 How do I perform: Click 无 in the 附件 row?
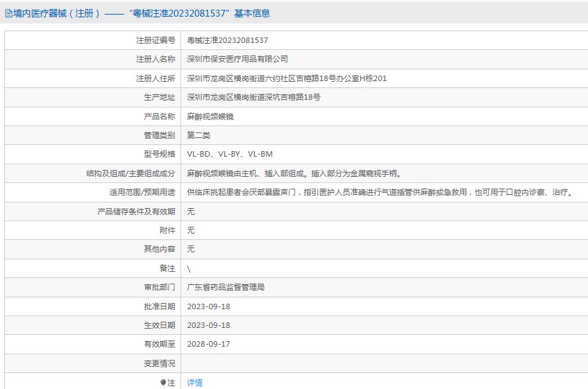pyautogui.click(x=191, y=231)
